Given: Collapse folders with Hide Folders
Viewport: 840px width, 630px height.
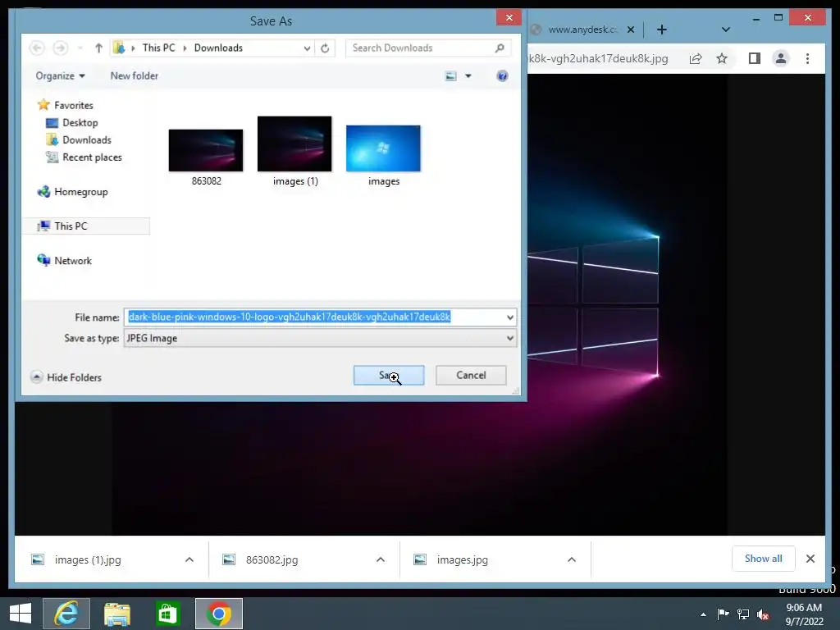Looking at the screenshot, I should tap(66, 377).
